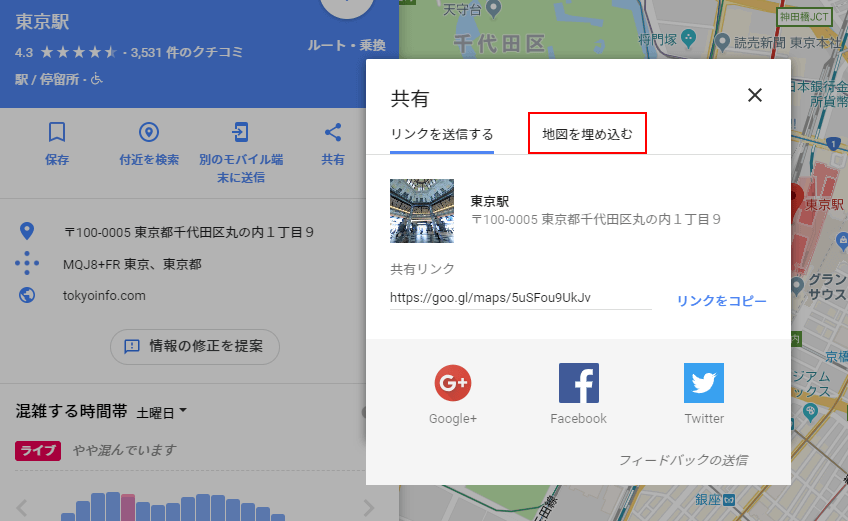Open tokyoinfo.com website link
Screen dimensions: 848x521
click(x=104, y=295)
